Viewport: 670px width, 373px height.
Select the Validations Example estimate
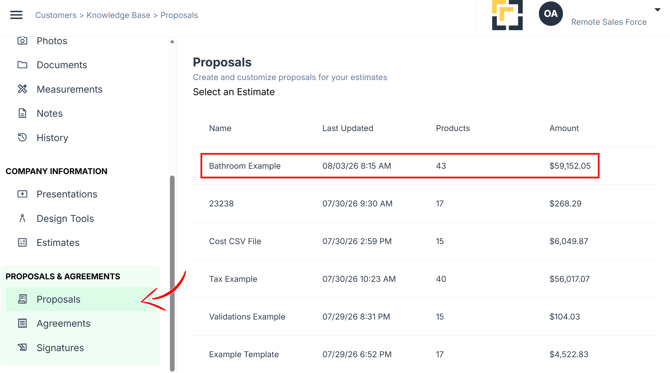pos(425,317)
